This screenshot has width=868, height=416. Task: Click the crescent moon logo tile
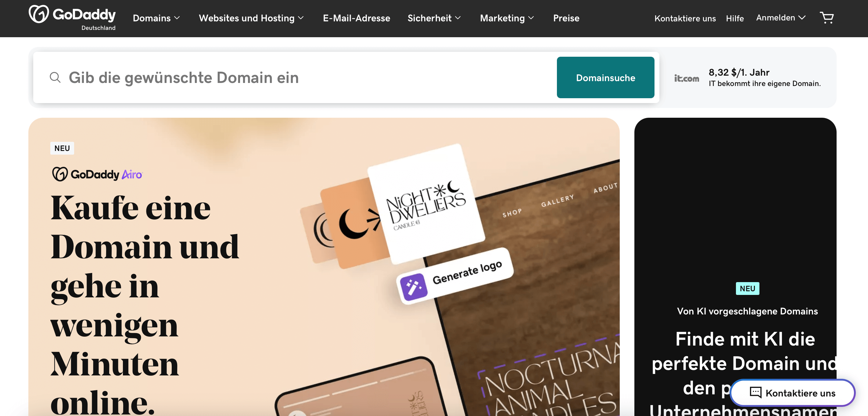353,224
